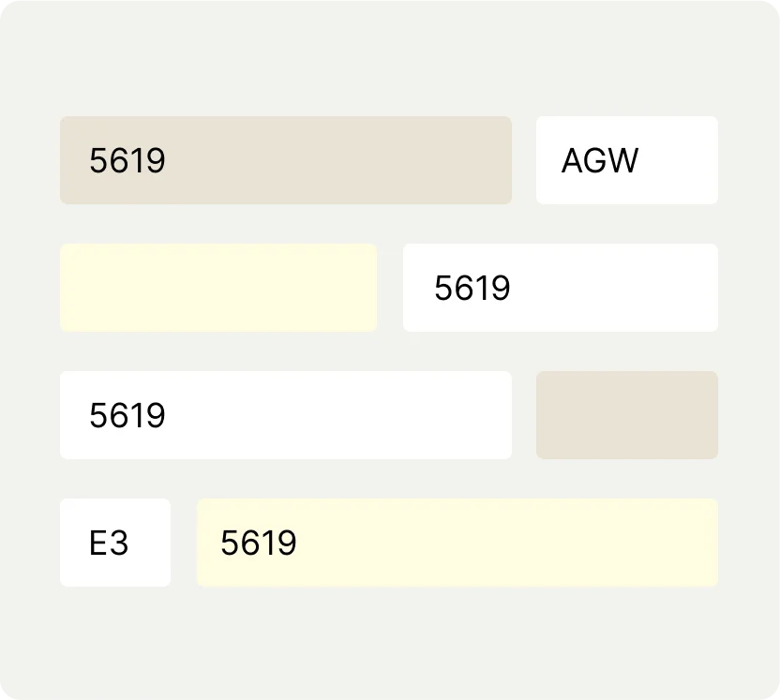Choose the wide beige 5619 entry
Image resolution: width=780 pixels, height=700 pixels.
286,160
